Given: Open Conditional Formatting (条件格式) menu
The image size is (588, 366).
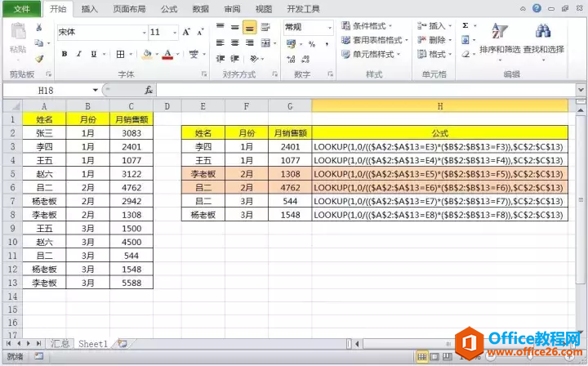Looking at the screenshot, I should click(367, 26).
